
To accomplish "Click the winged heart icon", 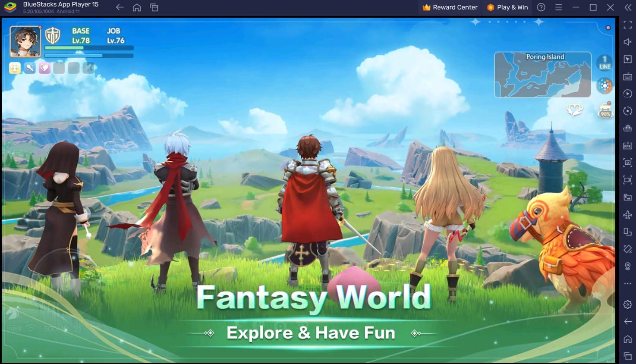I will [x=574, y=110].
